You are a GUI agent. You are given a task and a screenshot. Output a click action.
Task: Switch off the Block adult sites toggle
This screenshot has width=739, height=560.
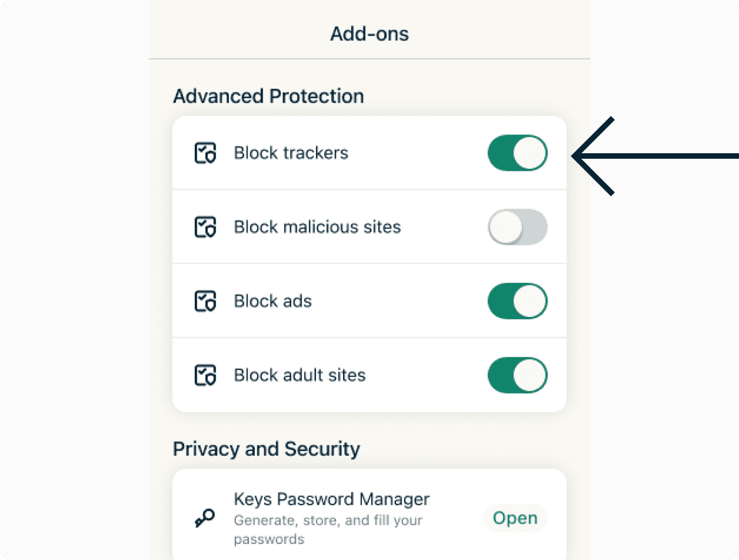517,375
